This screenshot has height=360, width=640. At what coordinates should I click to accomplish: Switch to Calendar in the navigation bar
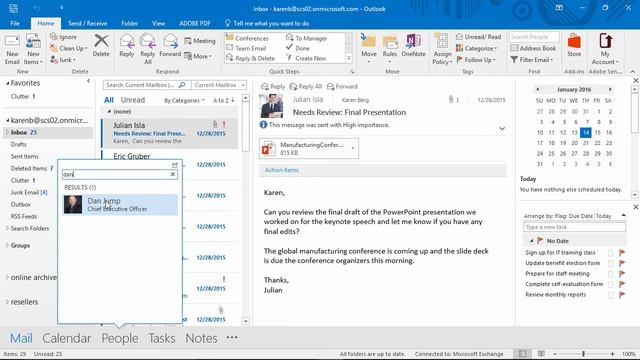(x=67, y=338)
